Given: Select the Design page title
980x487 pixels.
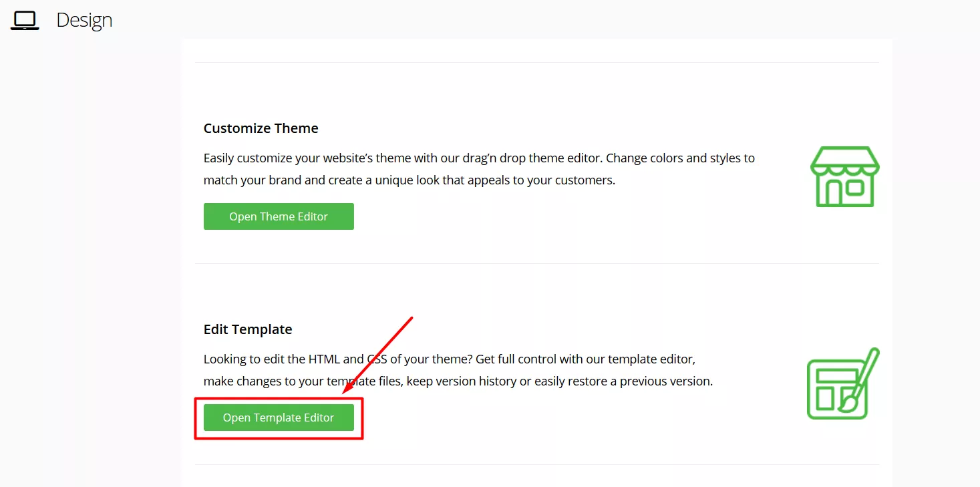Looking at the screenshot, I should pos(84,20).
